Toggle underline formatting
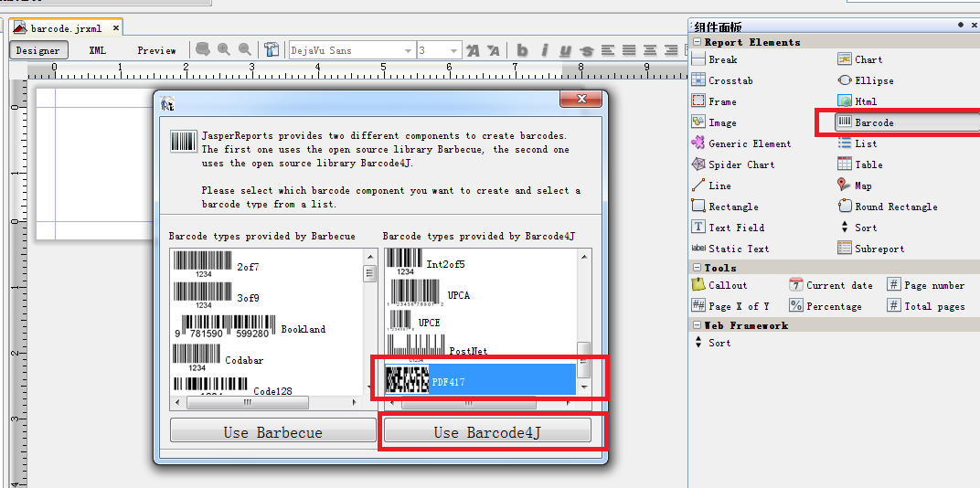The height and width of the screenshot is (488, 980). (x=566, y=50)
